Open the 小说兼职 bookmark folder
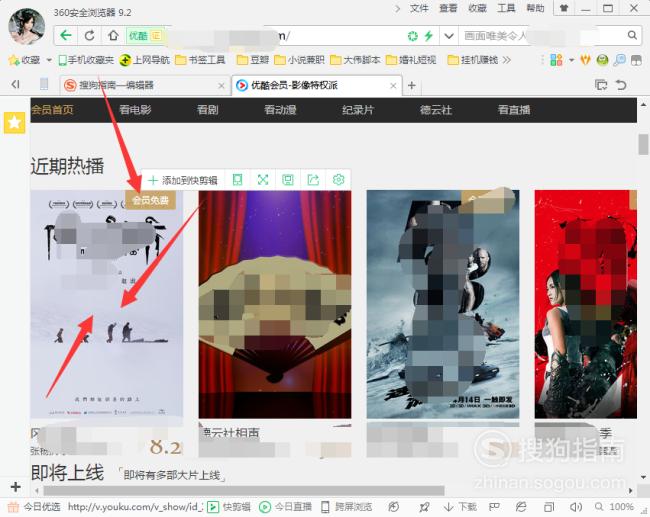This screenshot has height=517, width=650. (299, 61)
